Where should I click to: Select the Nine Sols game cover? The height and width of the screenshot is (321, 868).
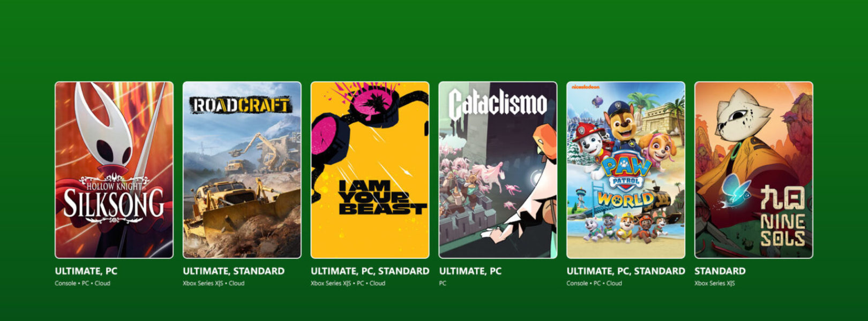tap(754, 170)
